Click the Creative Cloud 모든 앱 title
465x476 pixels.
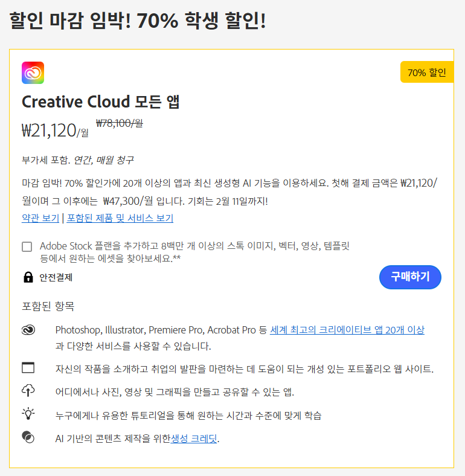click(x=101, y=101)
